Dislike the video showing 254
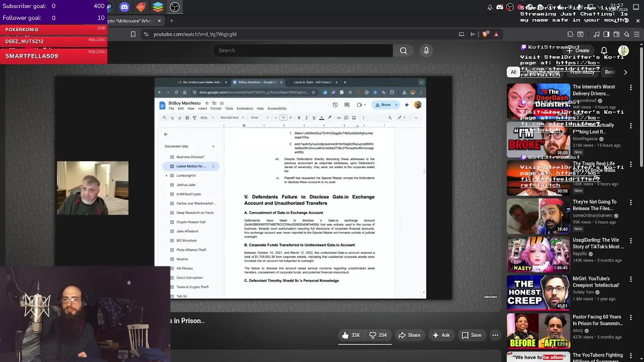 [x=378, y=335]
